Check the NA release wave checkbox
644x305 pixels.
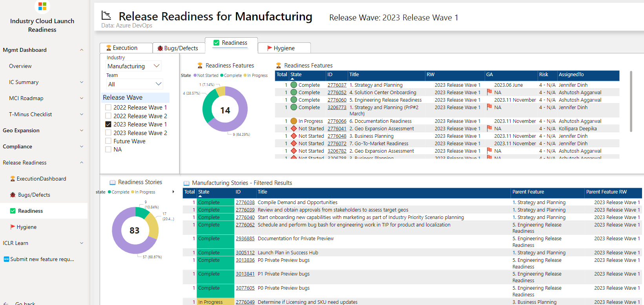[x=108, y=149]
